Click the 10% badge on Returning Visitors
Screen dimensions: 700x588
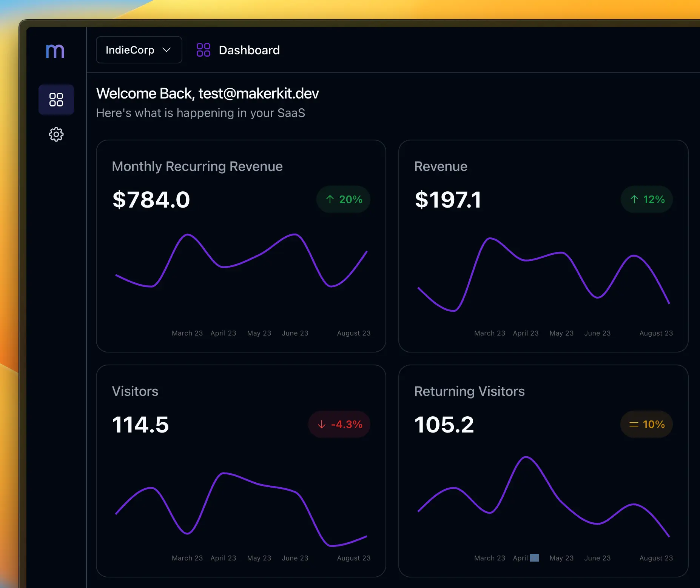coord(646,424)
